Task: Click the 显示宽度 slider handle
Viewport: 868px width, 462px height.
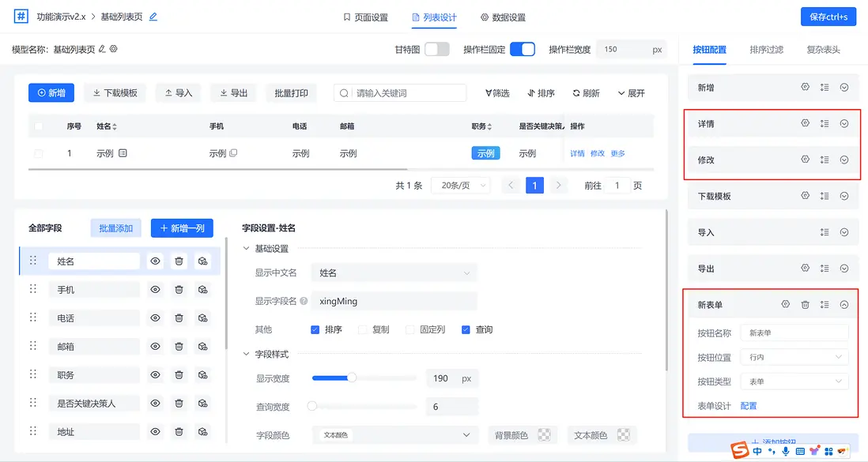Action: 352,378
